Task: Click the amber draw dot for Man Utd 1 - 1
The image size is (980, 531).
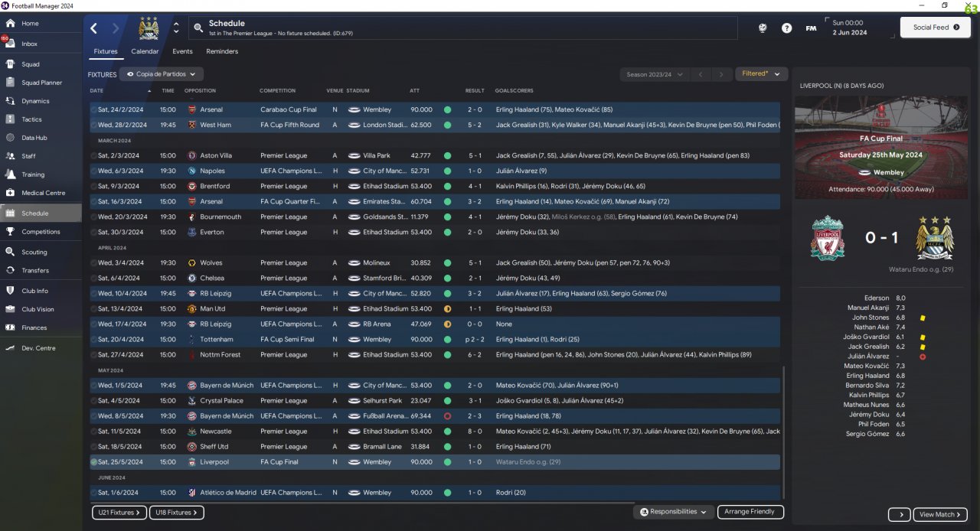Action: pyautogui.click(x=447, y=308)
